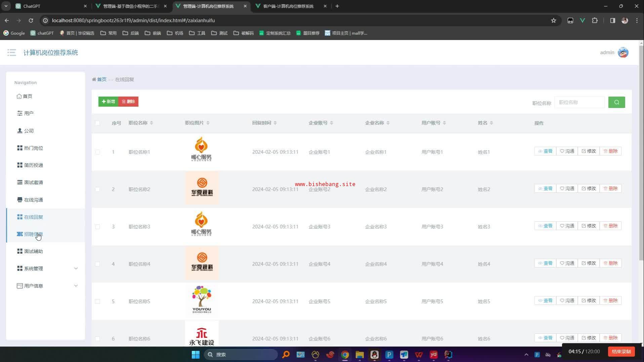Open the browser extensions puzzle icon
Image resolution: width=644 pixels, height=362 pixels.
click(595, 21)
